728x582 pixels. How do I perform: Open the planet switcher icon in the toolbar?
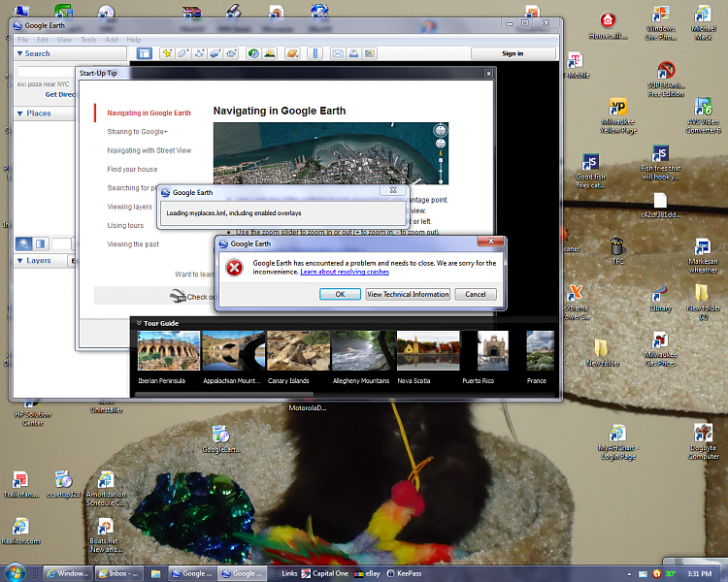tap(292, 53)
